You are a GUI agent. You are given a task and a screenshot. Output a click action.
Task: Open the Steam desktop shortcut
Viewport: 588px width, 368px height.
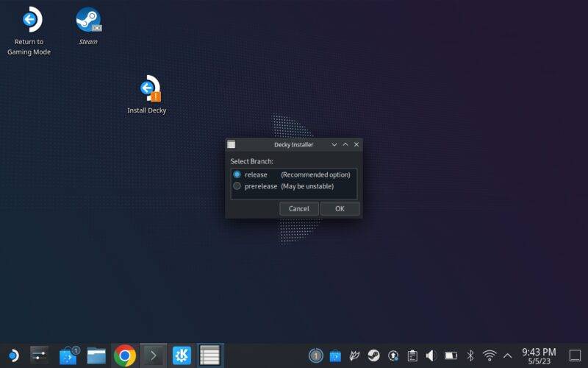tap(88, 21)
